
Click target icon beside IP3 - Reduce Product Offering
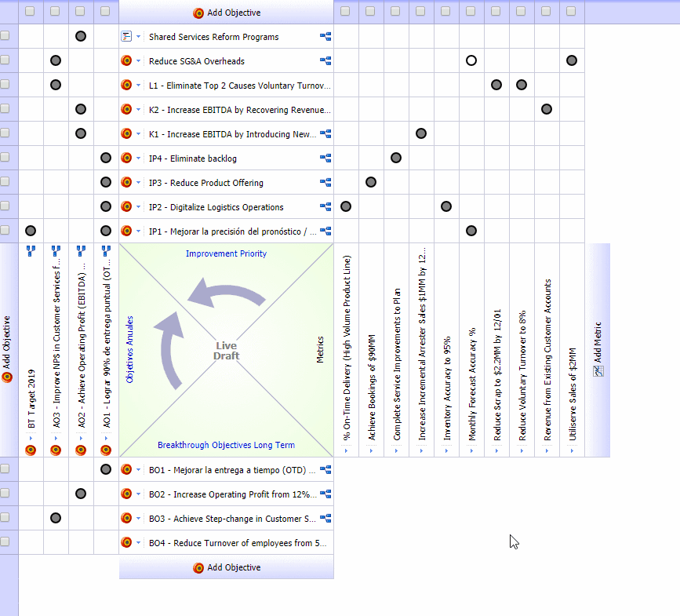(126, 183)
